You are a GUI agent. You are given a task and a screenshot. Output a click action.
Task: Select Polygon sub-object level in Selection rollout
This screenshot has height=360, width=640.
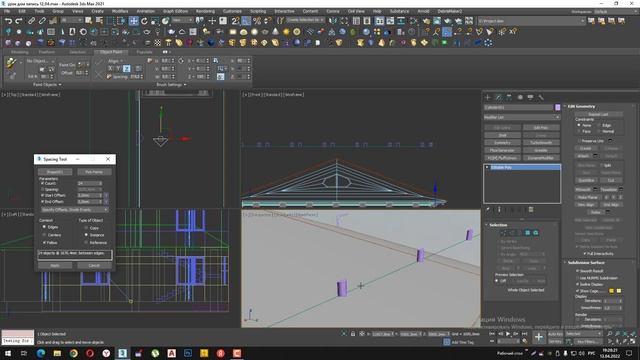(527, 233)
